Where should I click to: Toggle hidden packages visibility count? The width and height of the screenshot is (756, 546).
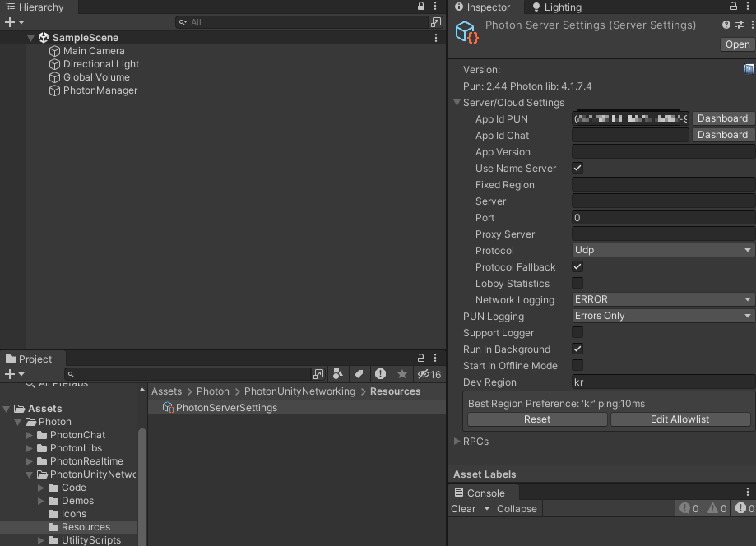[429, 374]
